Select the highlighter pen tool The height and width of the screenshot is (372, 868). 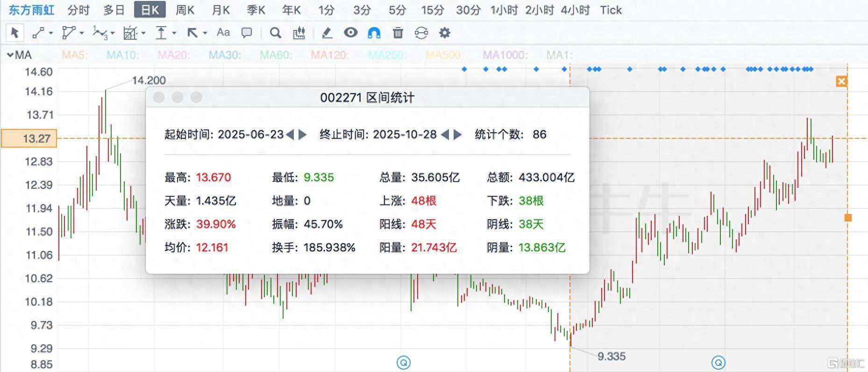point(327,33)
